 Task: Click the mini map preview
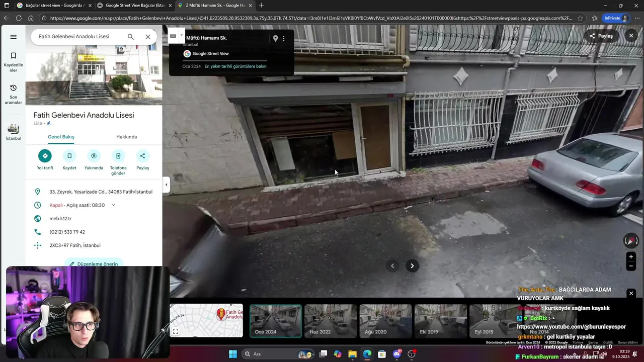tap(206, 320)
